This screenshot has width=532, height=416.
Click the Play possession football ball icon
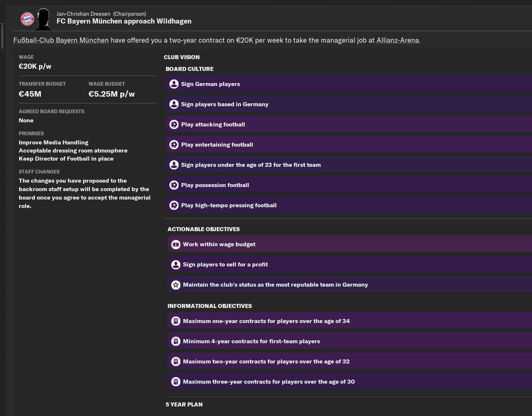[x=174, y=185]
